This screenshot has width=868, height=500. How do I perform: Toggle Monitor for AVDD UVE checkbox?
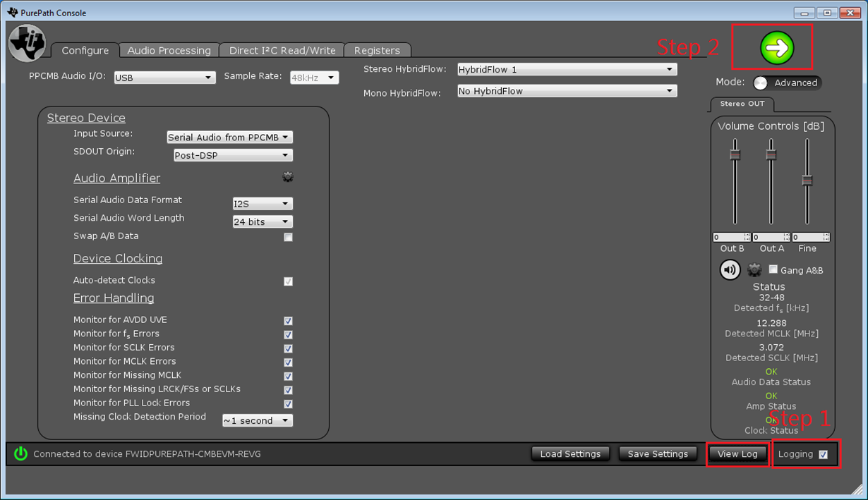coord(288,321)
